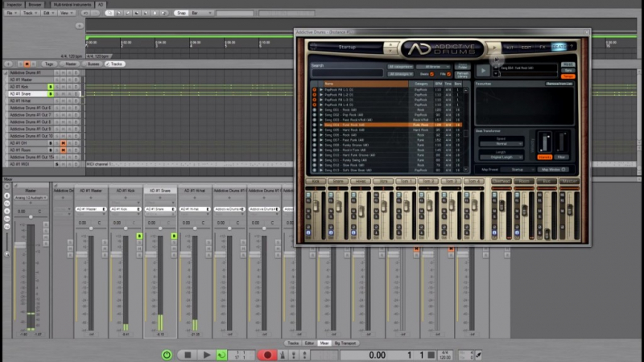The image size is (644, 362).
Task: Click the Tags filter button
Action: coord(49,64)
